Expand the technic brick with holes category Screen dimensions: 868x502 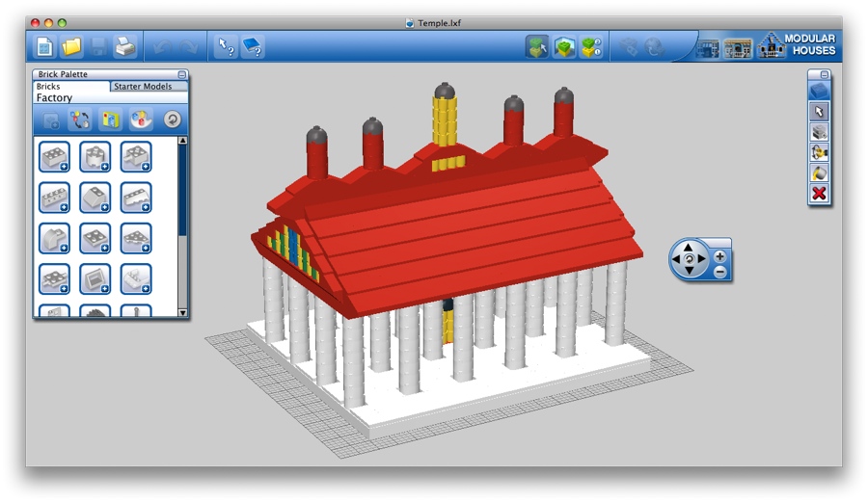[x=54, y=198]
